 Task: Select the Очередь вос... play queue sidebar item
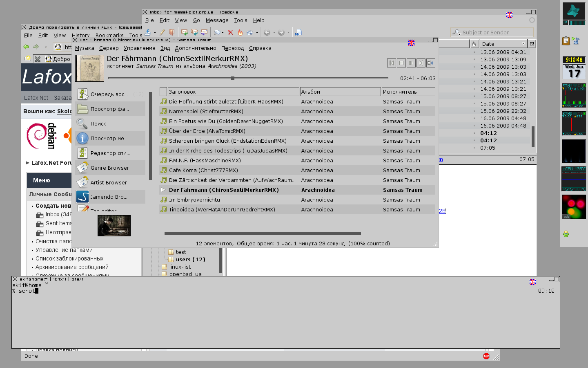pos(110,94)
